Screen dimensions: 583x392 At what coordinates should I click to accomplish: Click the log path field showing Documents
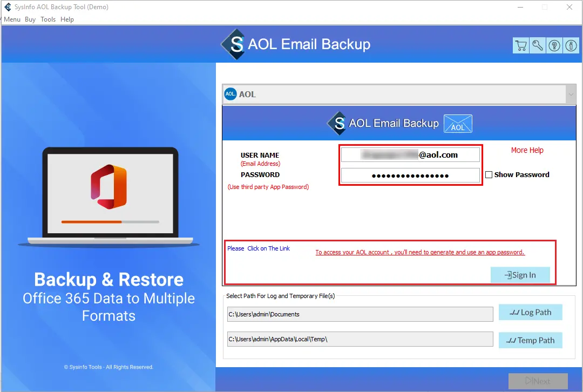[x=360, y=314]
